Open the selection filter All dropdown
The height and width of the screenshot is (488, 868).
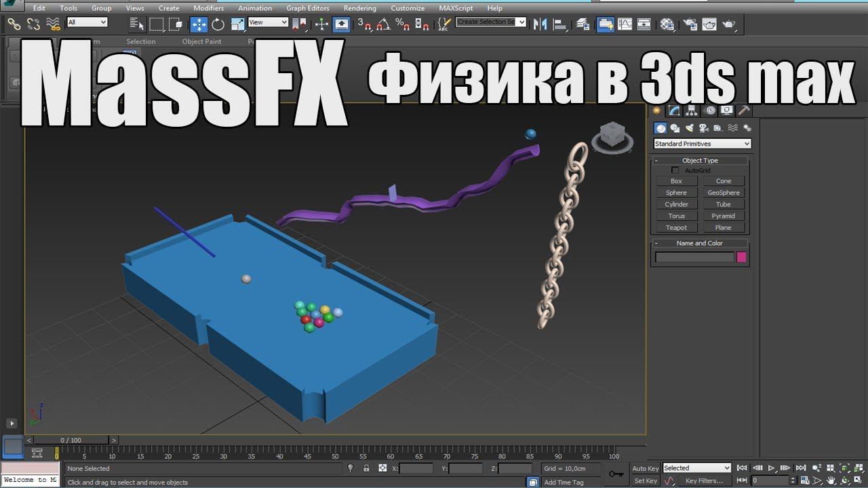[x=87, y=22]
